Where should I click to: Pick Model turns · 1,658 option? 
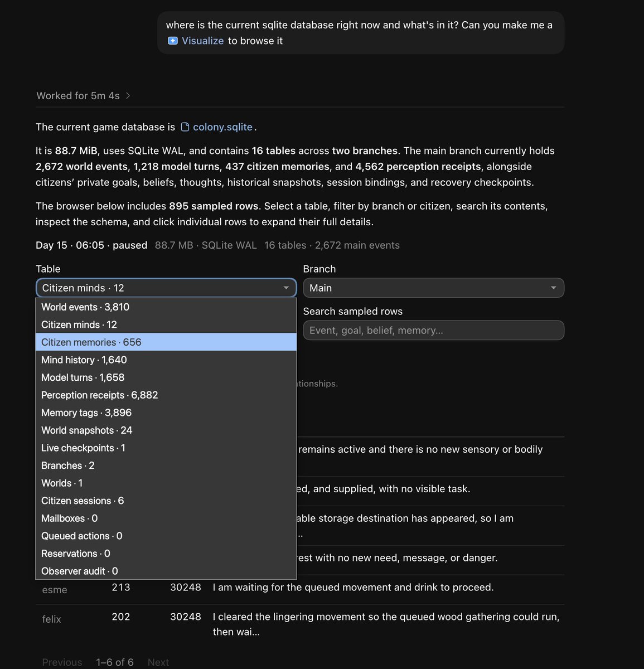coord(166,377)
